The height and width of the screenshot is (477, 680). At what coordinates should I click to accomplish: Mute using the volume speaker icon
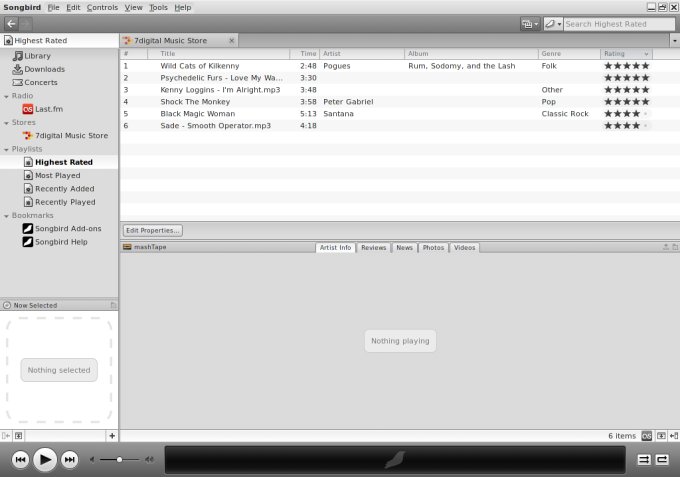[x=93, y=459]
